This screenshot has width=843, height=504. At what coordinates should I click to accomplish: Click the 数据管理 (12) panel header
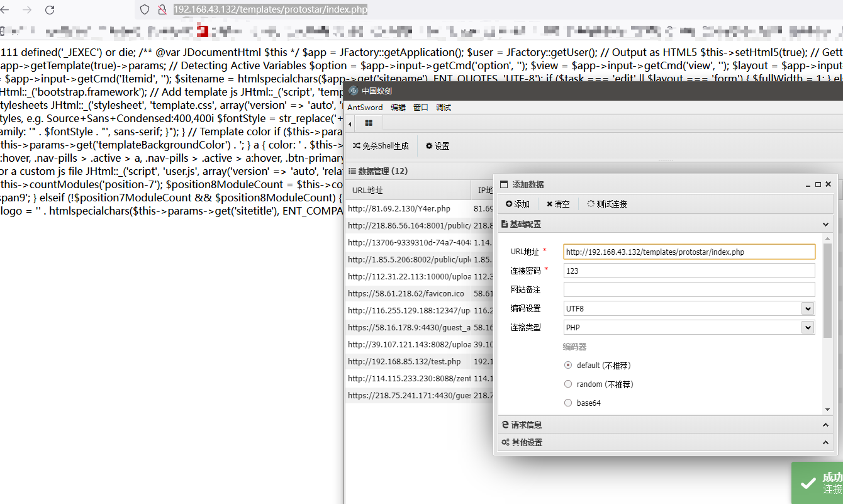[378, 171]
